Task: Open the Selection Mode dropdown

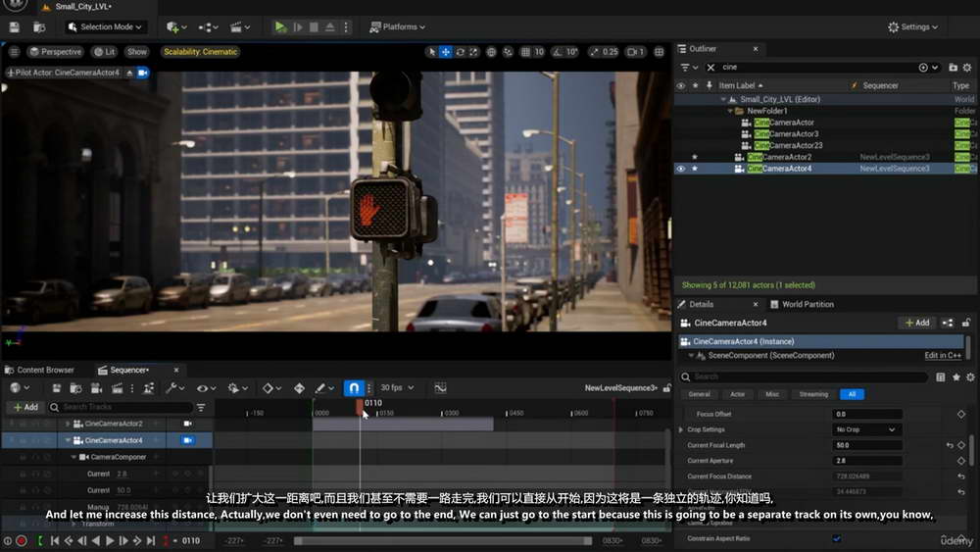Action: pos(105,26)
